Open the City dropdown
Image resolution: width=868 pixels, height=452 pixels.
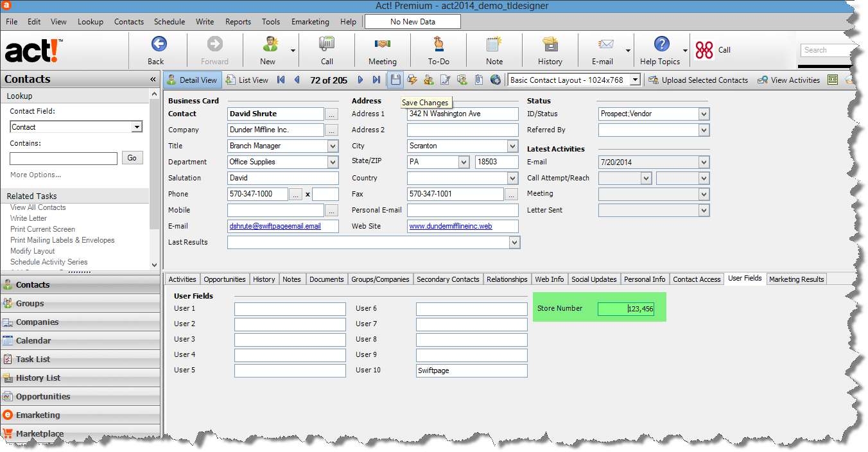512,146
